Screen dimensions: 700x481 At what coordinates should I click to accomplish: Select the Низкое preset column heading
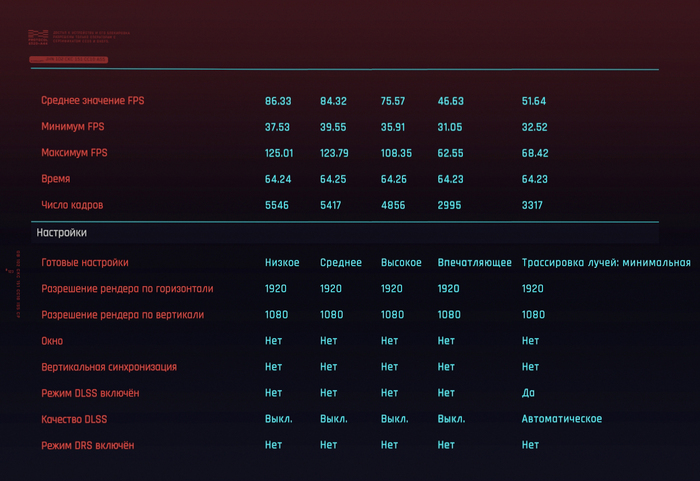coord(282,263)
